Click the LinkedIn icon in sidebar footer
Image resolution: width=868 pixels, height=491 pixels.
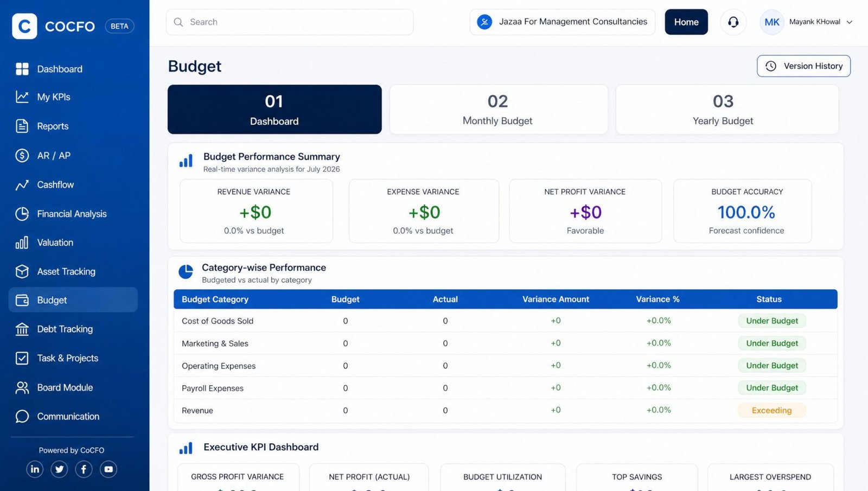[35, 469]
